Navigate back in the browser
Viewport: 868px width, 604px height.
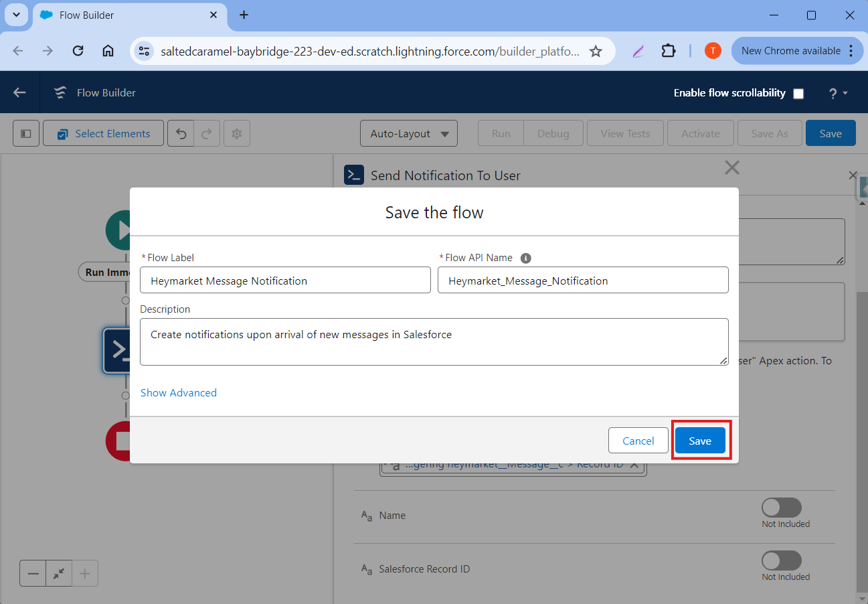tap(18, 51)
